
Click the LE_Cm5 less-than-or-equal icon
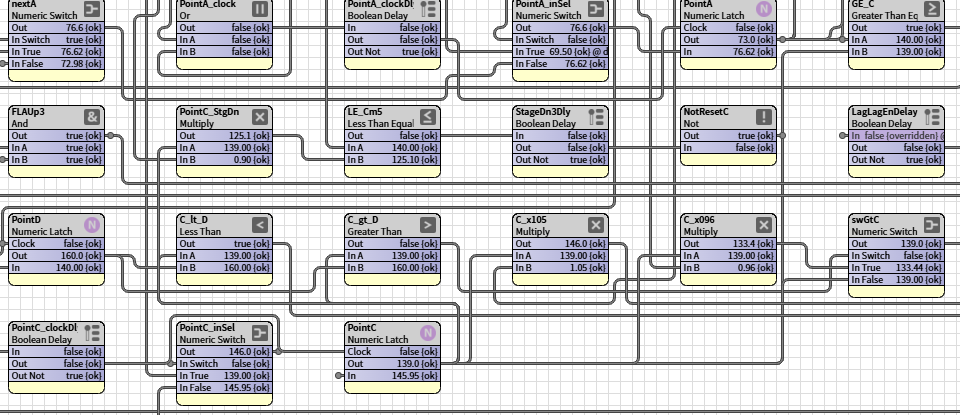[428, 117]
